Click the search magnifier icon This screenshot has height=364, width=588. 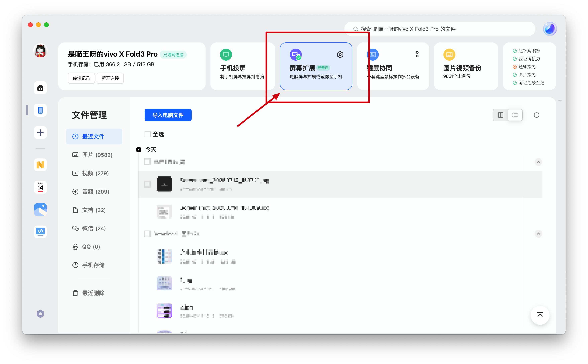(355, 29)
